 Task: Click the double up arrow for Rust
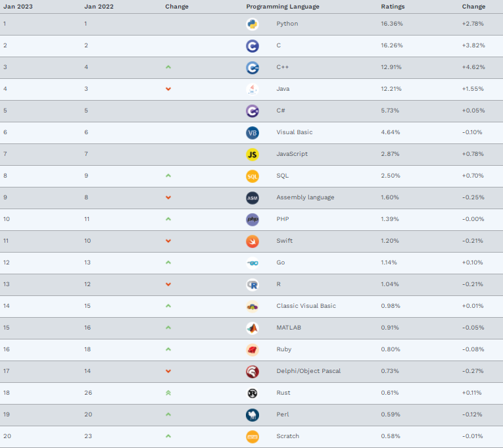point(168,393)
